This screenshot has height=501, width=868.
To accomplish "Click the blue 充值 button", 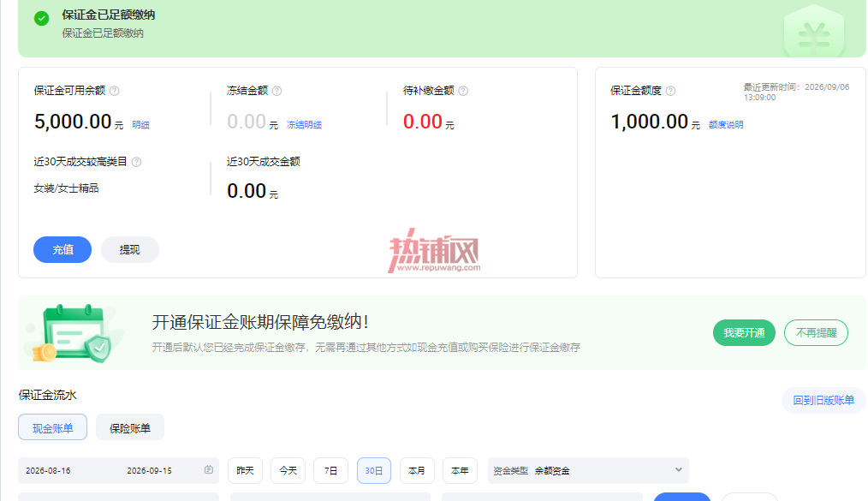I will [62, 250].
